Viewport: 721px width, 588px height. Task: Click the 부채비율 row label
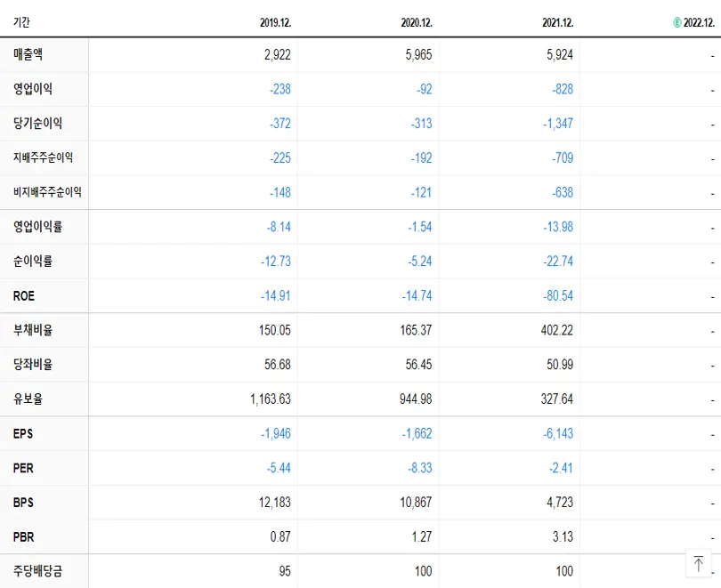[33, 330]
